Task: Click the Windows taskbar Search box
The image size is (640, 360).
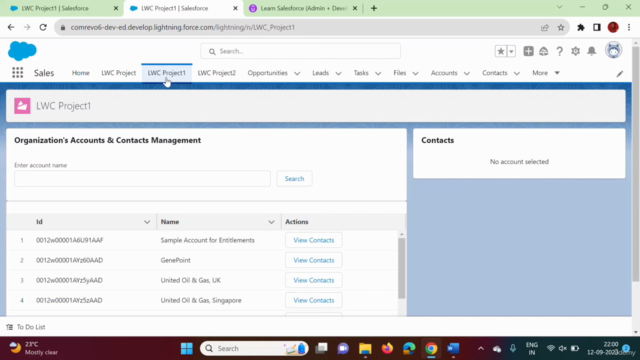Action: [x=254, y=348]
